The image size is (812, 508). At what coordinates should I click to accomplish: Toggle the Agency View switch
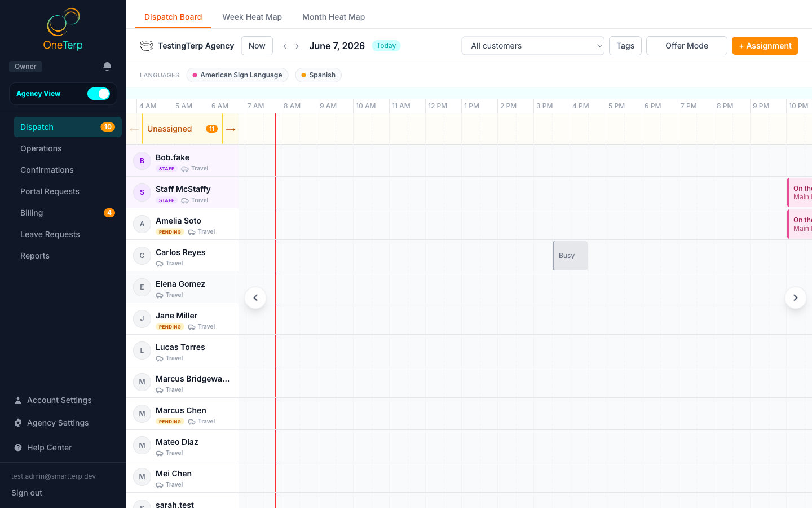pyautogui.click(x=99, y=94)
